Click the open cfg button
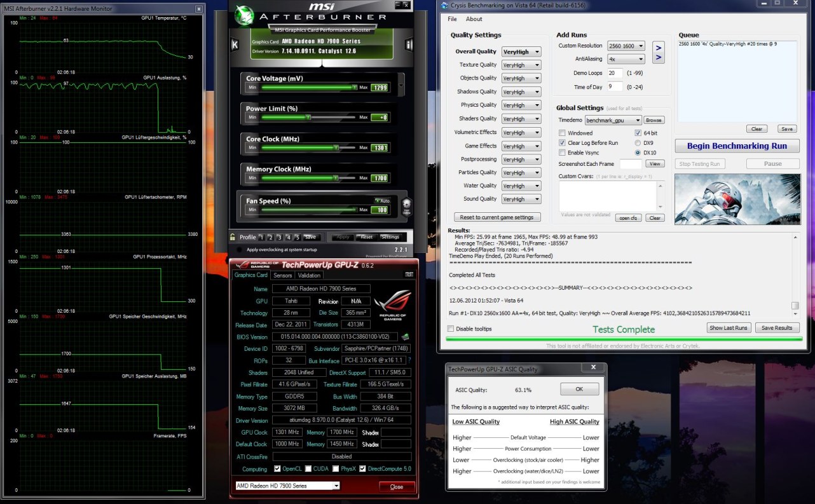This screenshot has height=504, width=815. (x=628, y=218)
